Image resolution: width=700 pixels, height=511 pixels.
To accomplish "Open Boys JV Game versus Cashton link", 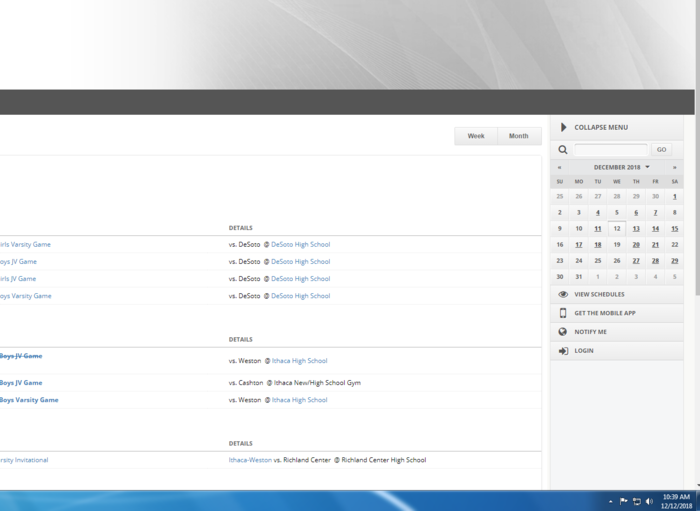I will pos(21,383).
